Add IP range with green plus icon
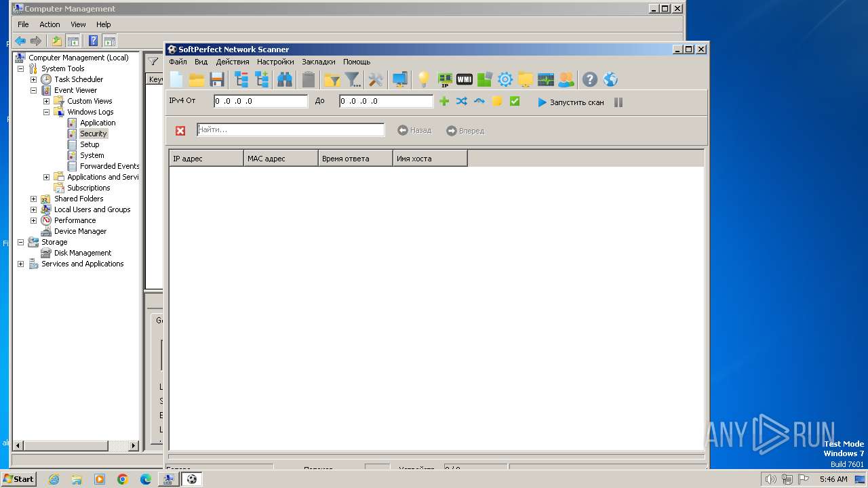 [x=444, y=102]
